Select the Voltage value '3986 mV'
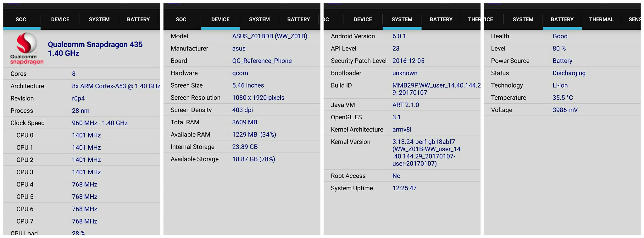 click(x=565, y=110)
